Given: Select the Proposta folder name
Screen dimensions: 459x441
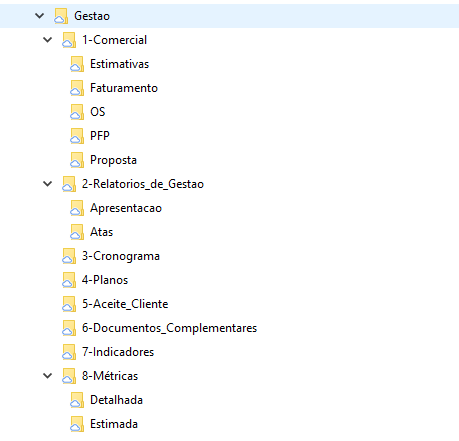Looking at the screenshot, I should (x=113, y=160).
